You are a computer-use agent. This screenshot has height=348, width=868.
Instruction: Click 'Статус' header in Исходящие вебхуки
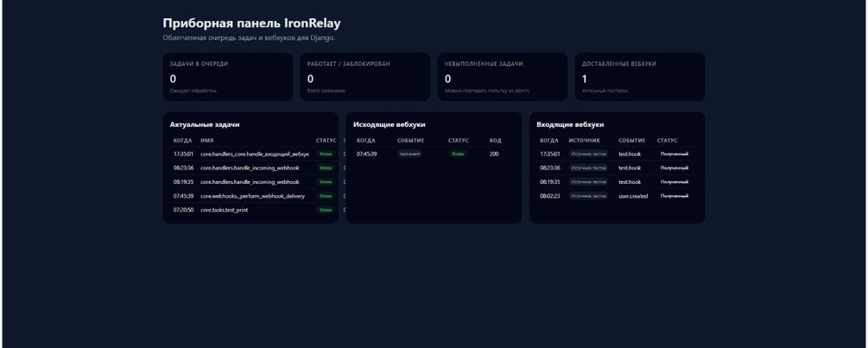[x=459, y=141]
